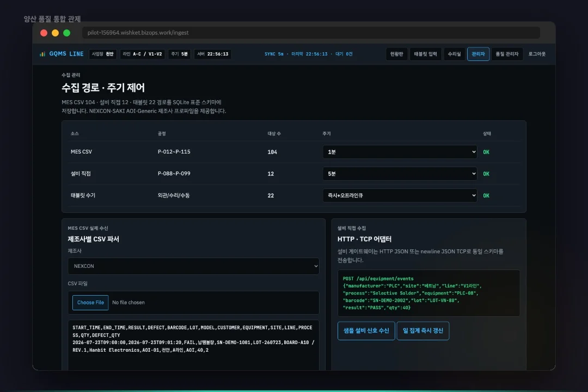Viewport: 588px width, 392px height.
Task: Click the 주기 5분 header chip
Action: tap(179, 54)
